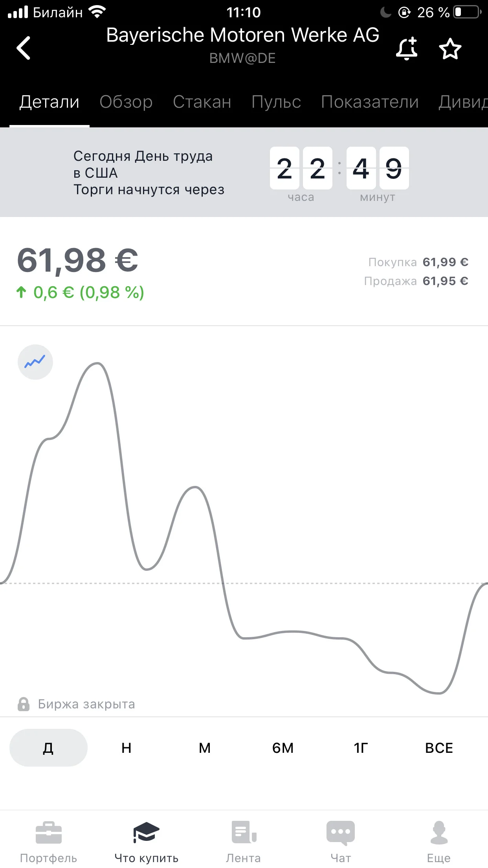Tap the Покупка 61,99 € value

pos(446,262)
